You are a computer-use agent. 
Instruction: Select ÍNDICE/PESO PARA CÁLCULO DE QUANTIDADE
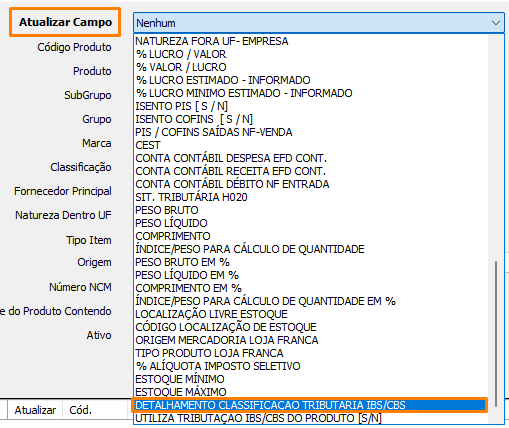pyautogui.click(x=311, y=249)
